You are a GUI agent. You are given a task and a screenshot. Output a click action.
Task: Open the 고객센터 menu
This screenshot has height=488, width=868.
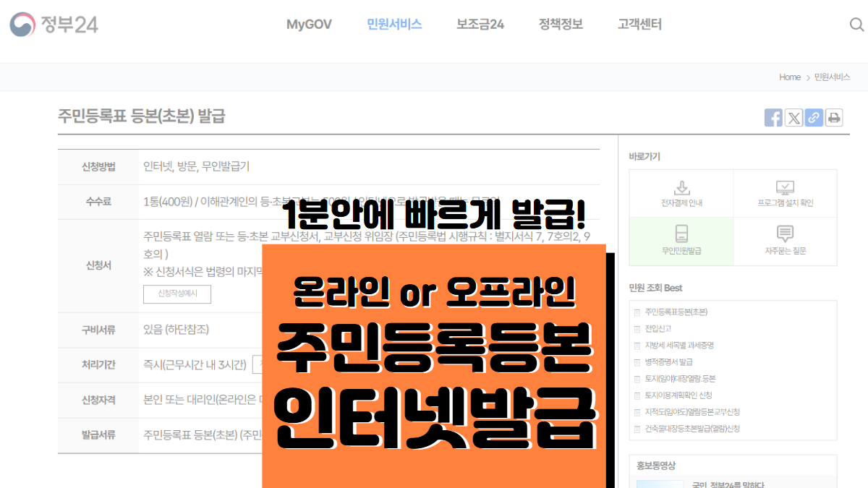[x=639, y=25]
